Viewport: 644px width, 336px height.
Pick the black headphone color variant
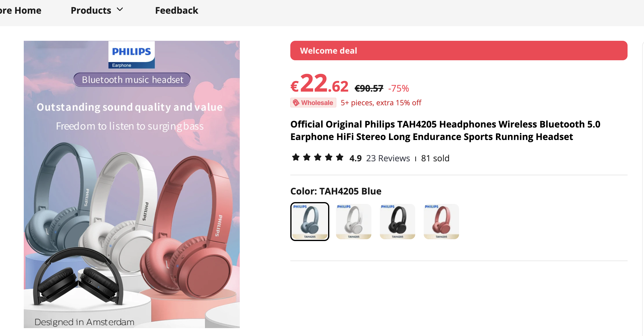pos(397,222)
